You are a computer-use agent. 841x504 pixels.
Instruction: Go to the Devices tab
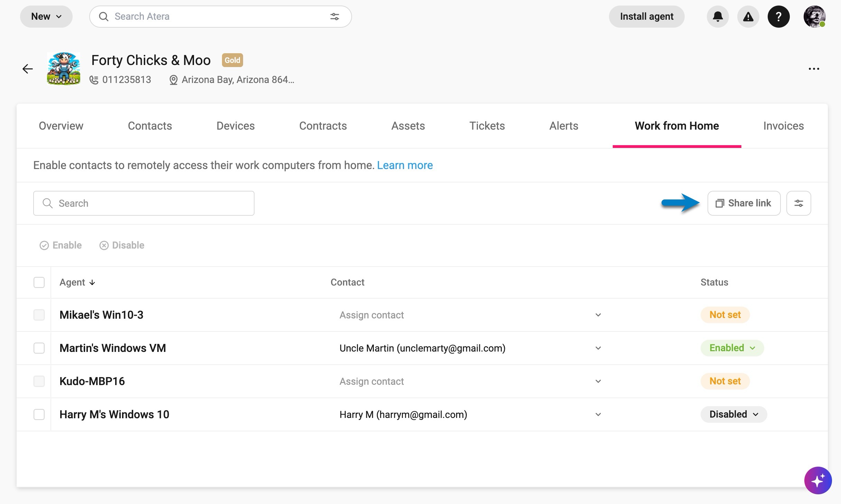pyautogui.click(x=235, y=126)
